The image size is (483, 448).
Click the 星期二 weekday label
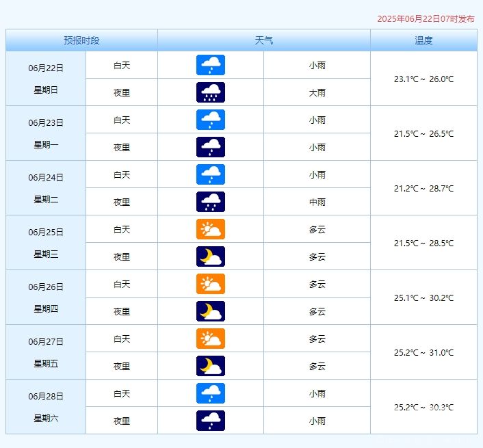point(46,200)
